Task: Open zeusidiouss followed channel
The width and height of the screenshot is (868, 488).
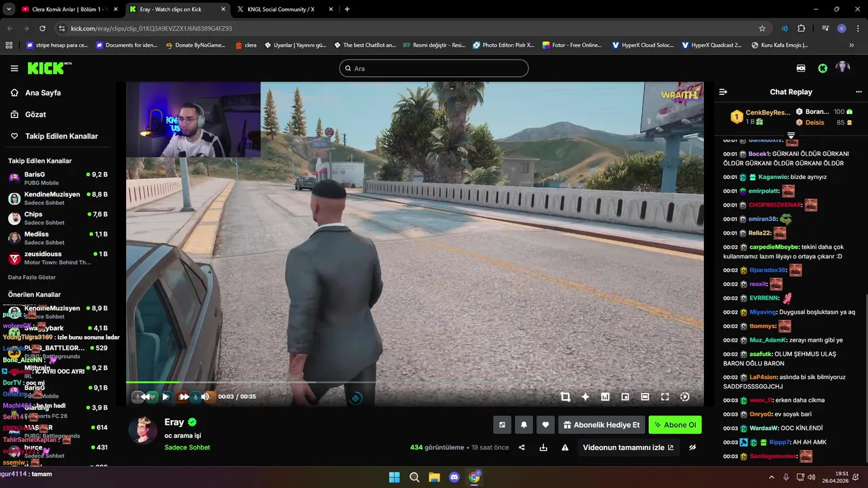Action: coord(58,258)
